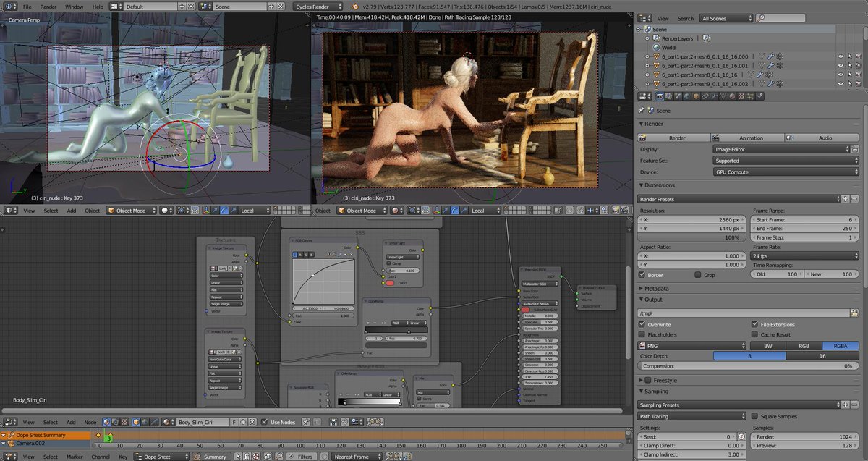The image size is (868, 461).
Task: Open the Window menu
Action: tap(74, 6)
